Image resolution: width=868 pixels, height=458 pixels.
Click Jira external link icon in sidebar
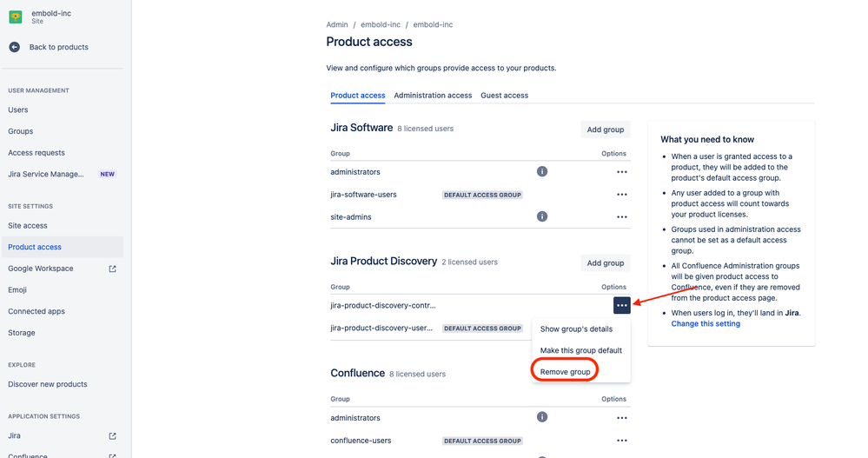pyautogui.click(x=112, y=436)
